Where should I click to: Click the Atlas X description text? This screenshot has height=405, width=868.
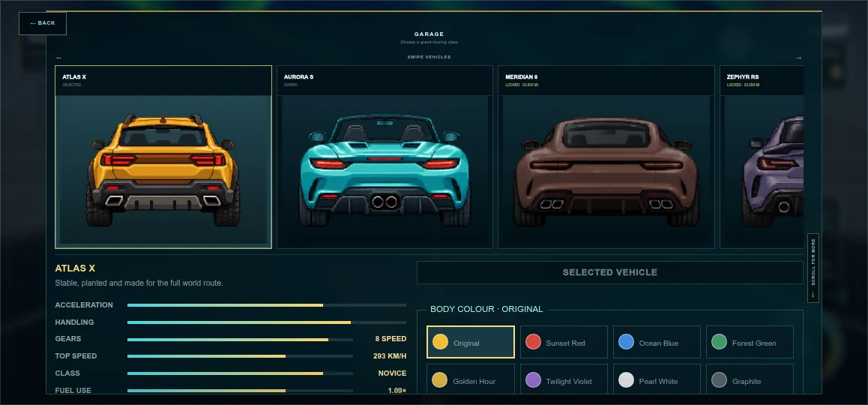139,283
